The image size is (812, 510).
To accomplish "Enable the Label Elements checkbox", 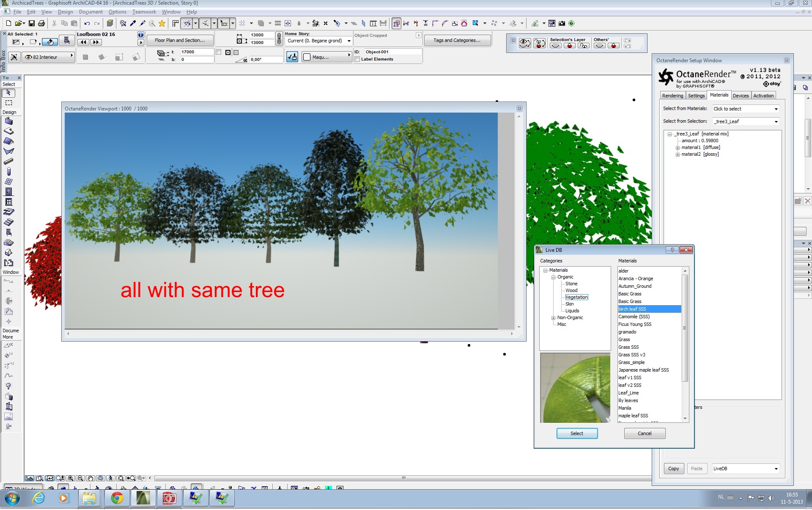I will click(357, 59).
